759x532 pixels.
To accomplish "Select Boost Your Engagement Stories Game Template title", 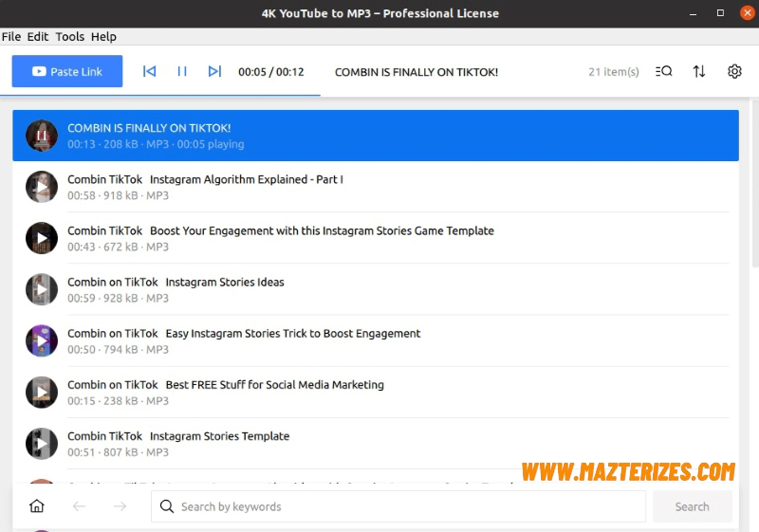I will (281, 230).
